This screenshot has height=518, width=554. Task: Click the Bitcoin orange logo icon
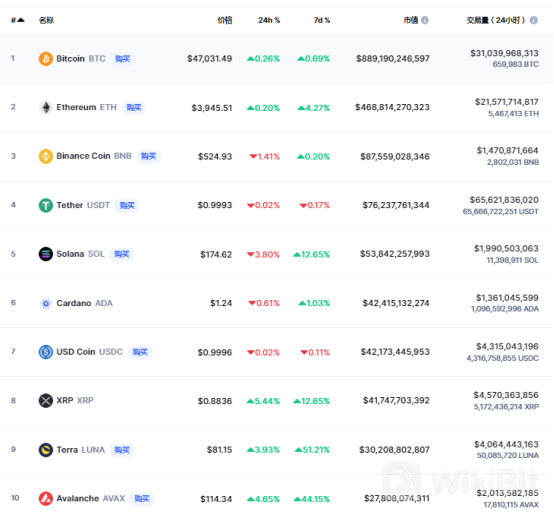click(46, 59)
